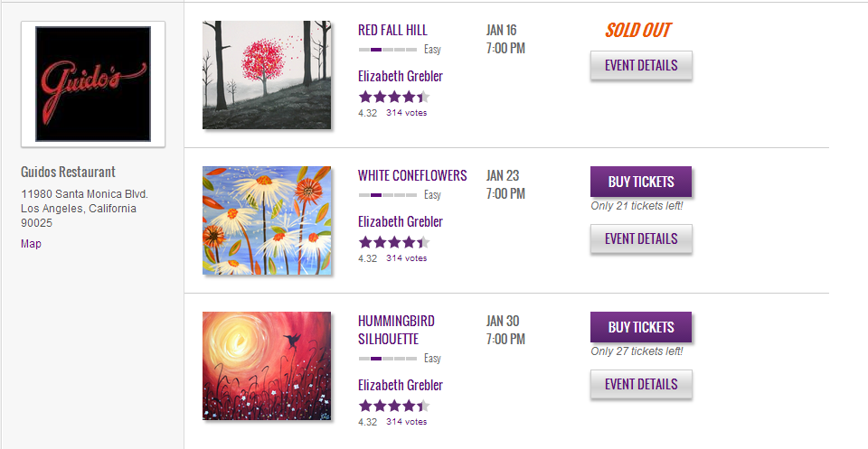Buy tickets for White Coneflowers
The height and width of the screenshot is (449, 868).
640,182
